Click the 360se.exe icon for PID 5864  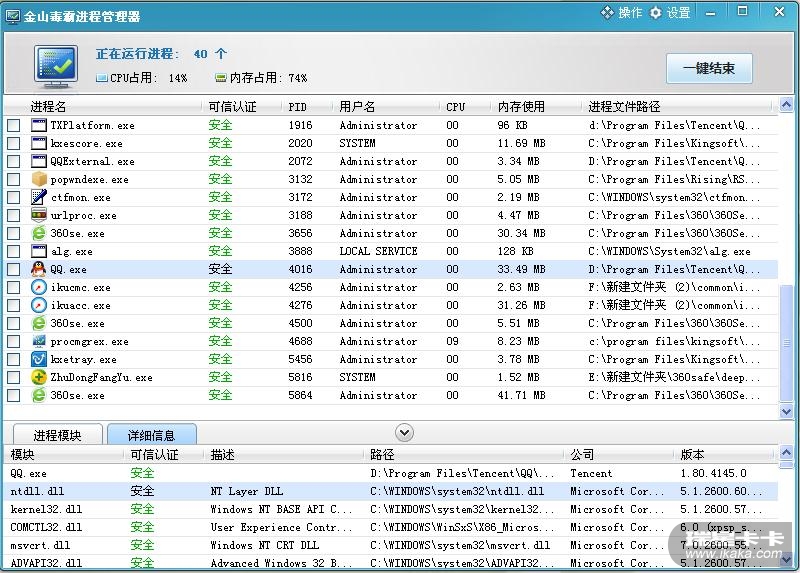[x=39, y=395]
